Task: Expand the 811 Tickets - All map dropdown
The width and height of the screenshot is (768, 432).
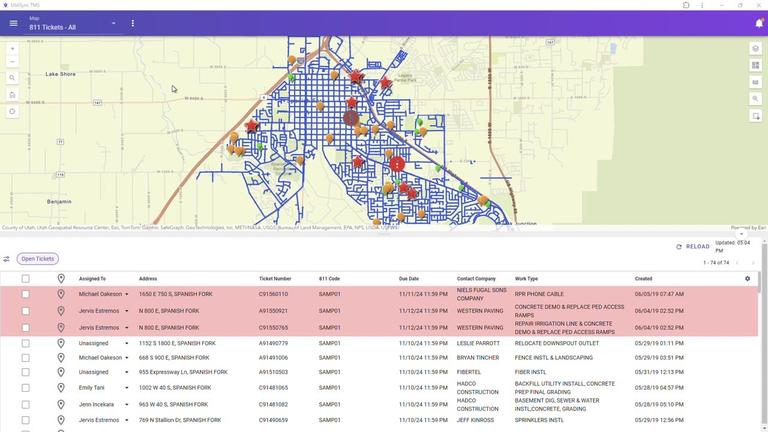Action: tap(113, 23)
